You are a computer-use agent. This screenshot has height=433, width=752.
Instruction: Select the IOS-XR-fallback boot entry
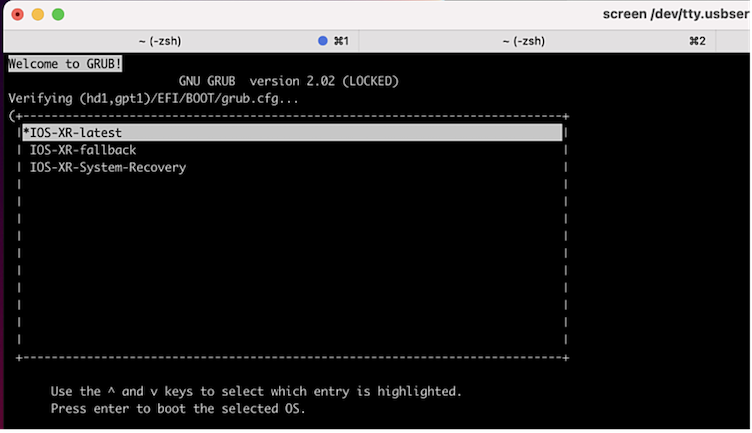coord(83,150)
